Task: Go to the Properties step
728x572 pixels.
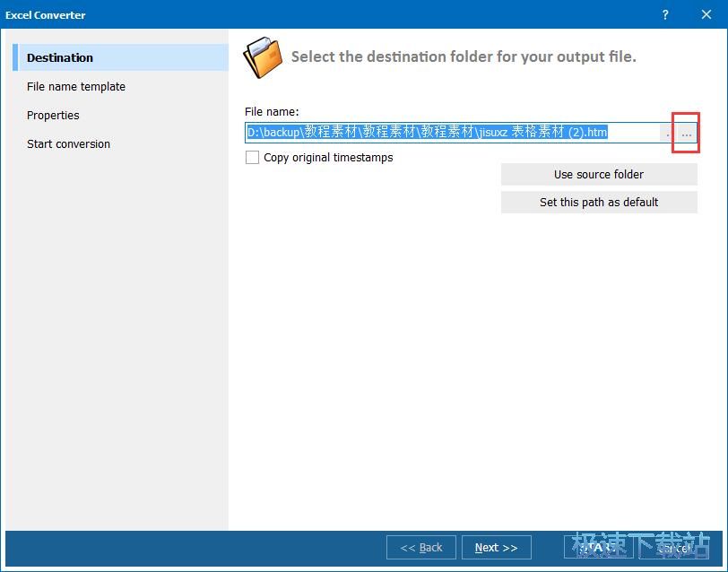Action: click(x=53, y=115)
